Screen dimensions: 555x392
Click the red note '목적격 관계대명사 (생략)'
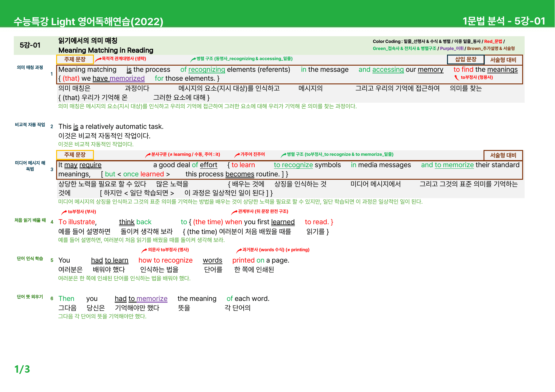(x=124, y=59)
